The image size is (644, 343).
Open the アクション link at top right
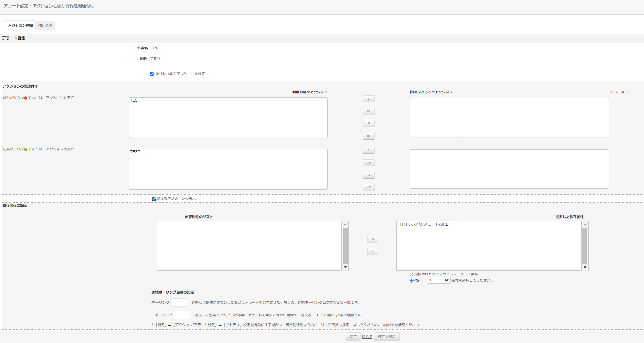click(618, 92)
